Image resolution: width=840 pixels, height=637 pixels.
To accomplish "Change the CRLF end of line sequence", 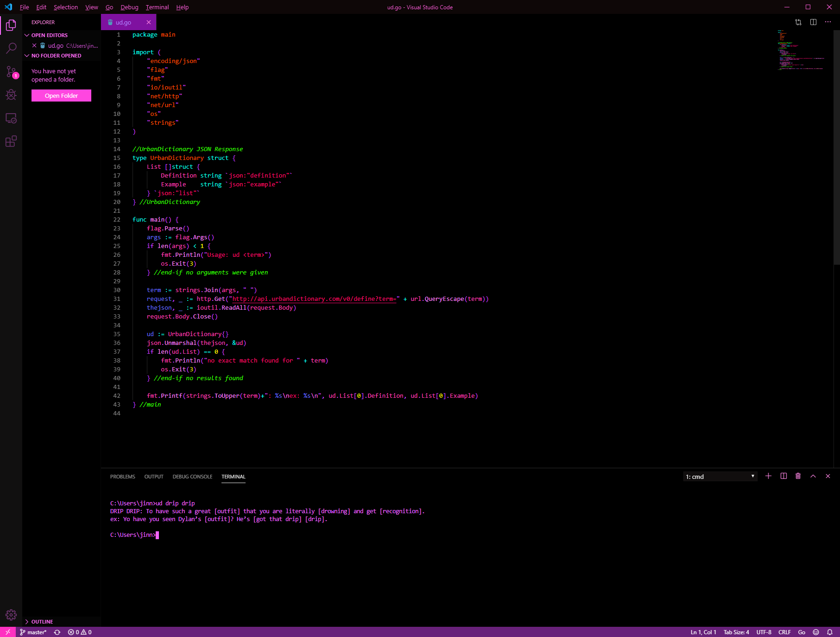I will (x=784, y=632).
